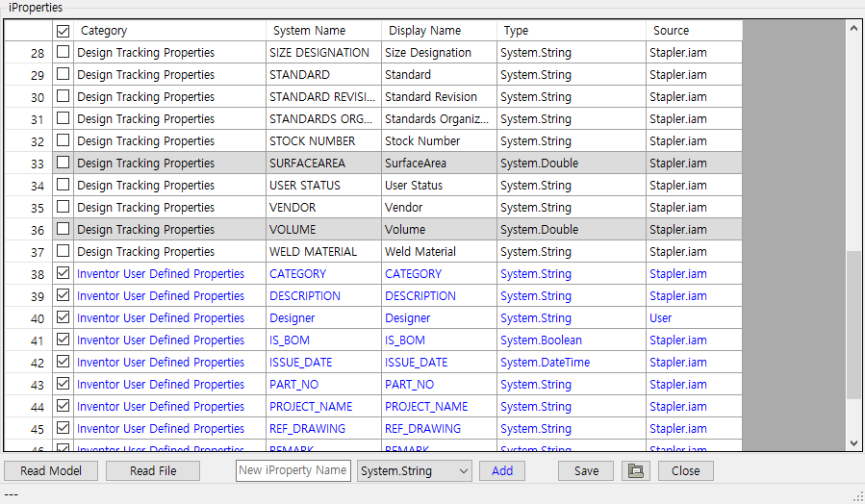Uncheck the Designer row checkbox
Image resolution: width=865 pixels, height=504 pixels.
tap(64, 318)
